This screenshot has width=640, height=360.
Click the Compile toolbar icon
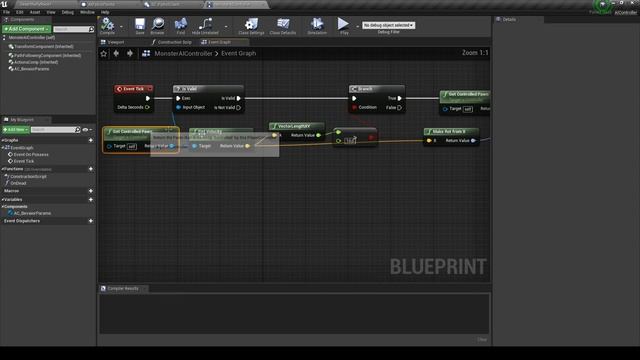pyautogui.click(x=107, y=25)
